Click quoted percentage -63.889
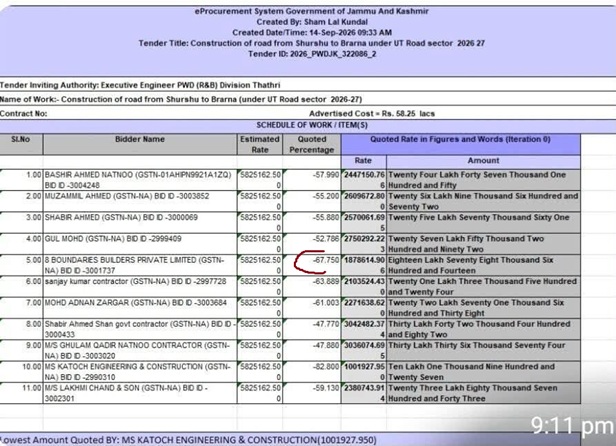The image size is (616, 446). point(312,286)
